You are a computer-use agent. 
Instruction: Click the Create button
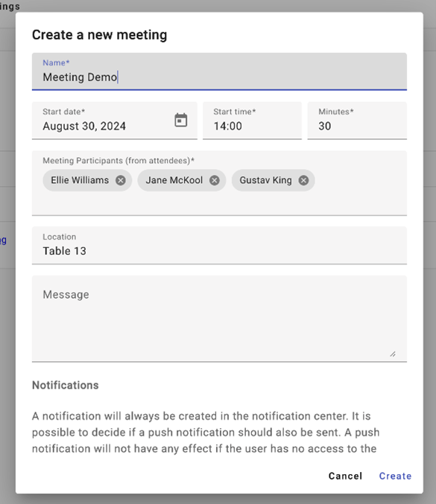click(395, 476)
